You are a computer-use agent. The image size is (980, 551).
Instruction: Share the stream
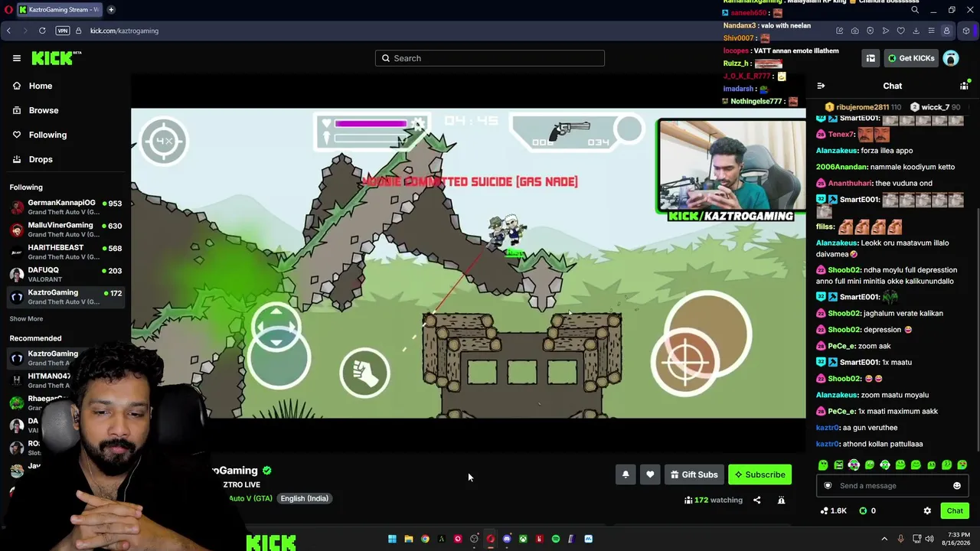tap(756, 500)
